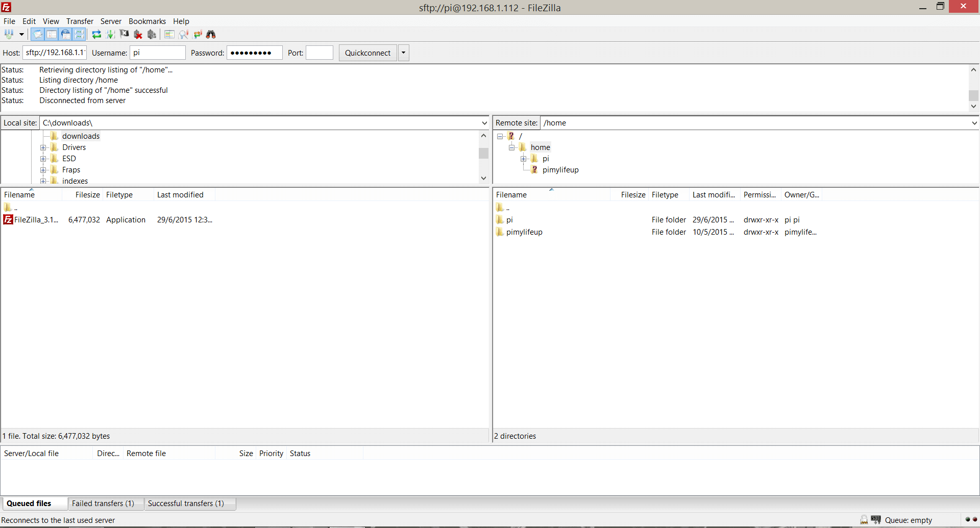This screenshot has width=980, height=528.
Task: Expand the Fraps folder in local tree
Action: 43,170
